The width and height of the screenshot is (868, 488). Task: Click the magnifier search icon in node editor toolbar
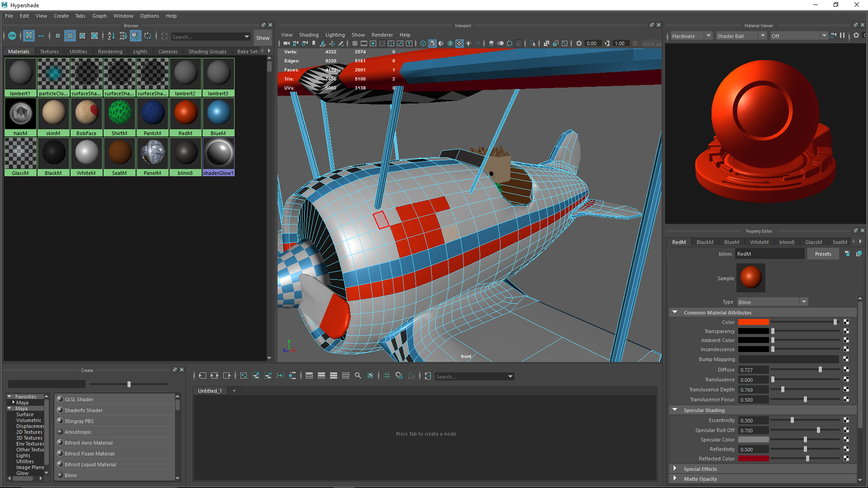tap(358, 376)
